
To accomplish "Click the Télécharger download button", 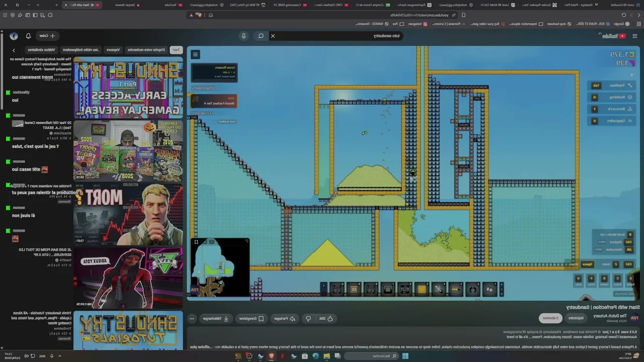I will 216,318.
